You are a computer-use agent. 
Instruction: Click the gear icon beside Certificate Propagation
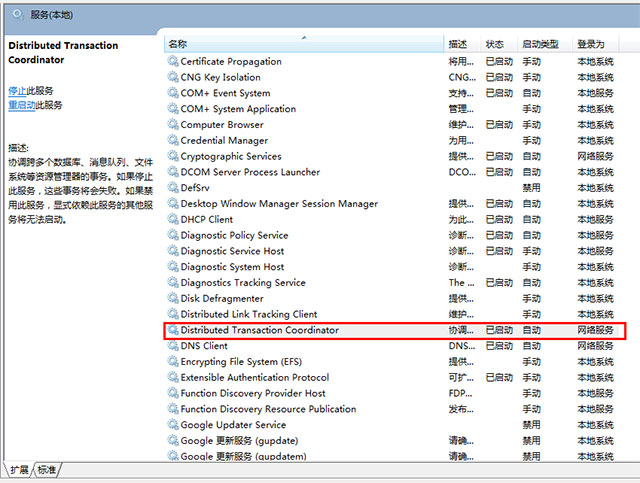(x=173, y=62)
